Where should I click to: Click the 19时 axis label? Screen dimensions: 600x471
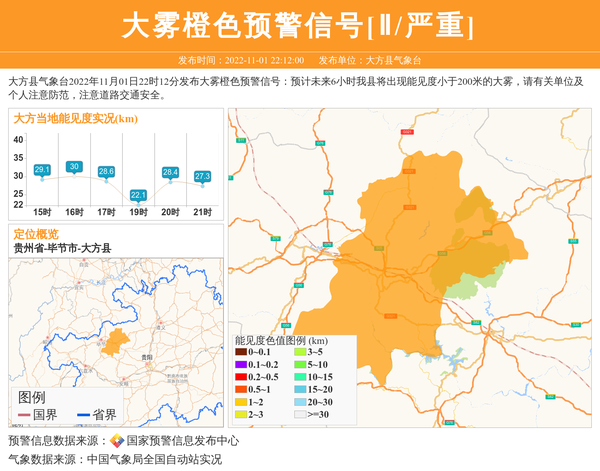138,212
